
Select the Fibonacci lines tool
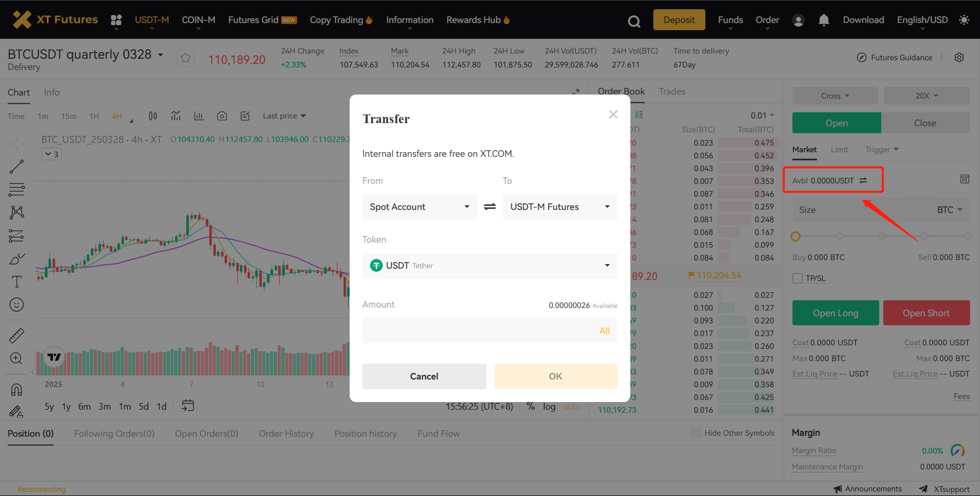[x=16, y=190]
